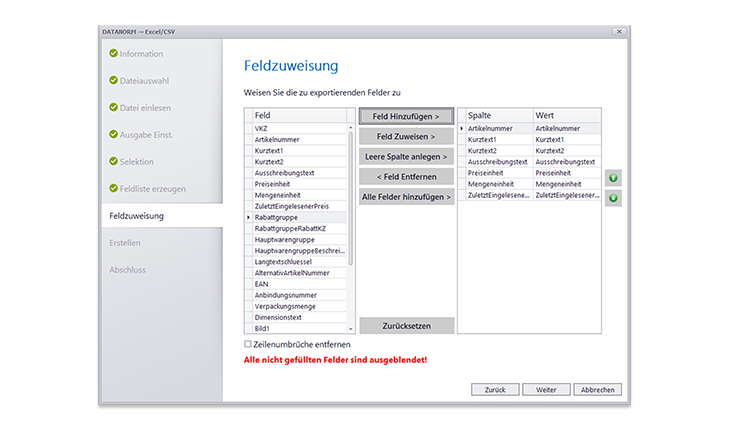Select Kurztext2 in the Feld list
729x430 pixels.
299,162
